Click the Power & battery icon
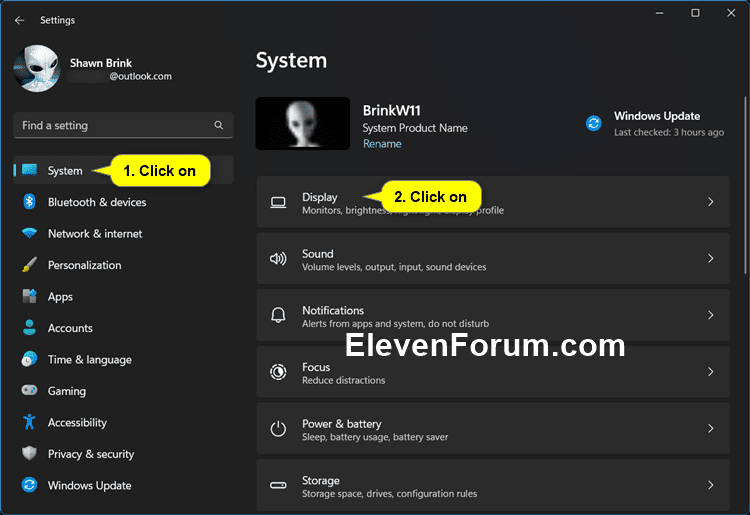The height and width of the screenshot is (515, 750). pyautogui.click(x=278, y=428)
